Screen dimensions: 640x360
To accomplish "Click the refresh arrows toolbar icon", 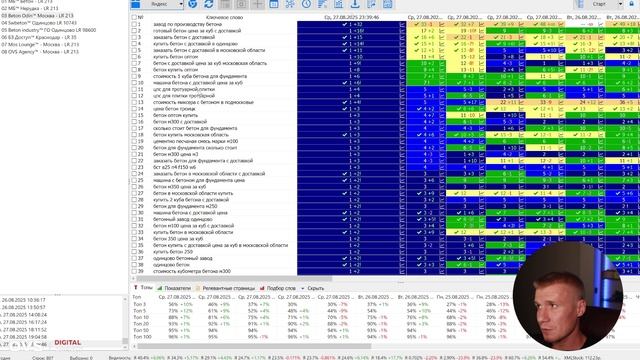I will [209, 4].
